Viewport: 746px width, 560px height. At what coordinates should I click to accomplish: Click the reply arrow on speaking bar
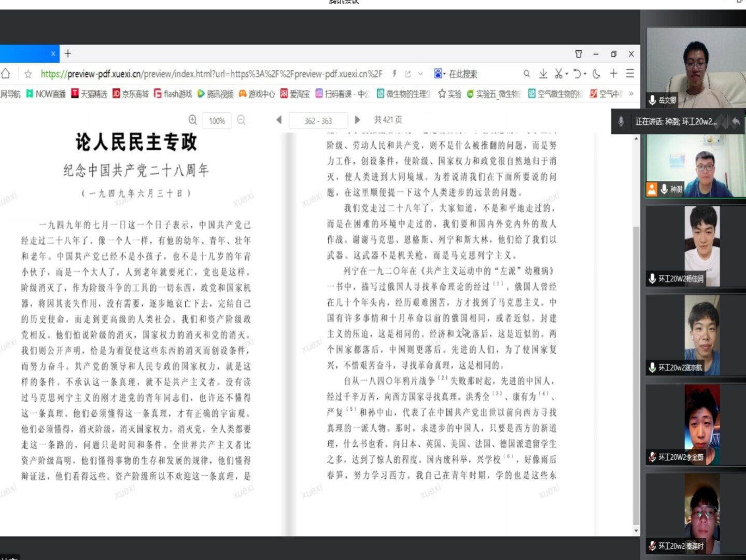coord(735,122)
